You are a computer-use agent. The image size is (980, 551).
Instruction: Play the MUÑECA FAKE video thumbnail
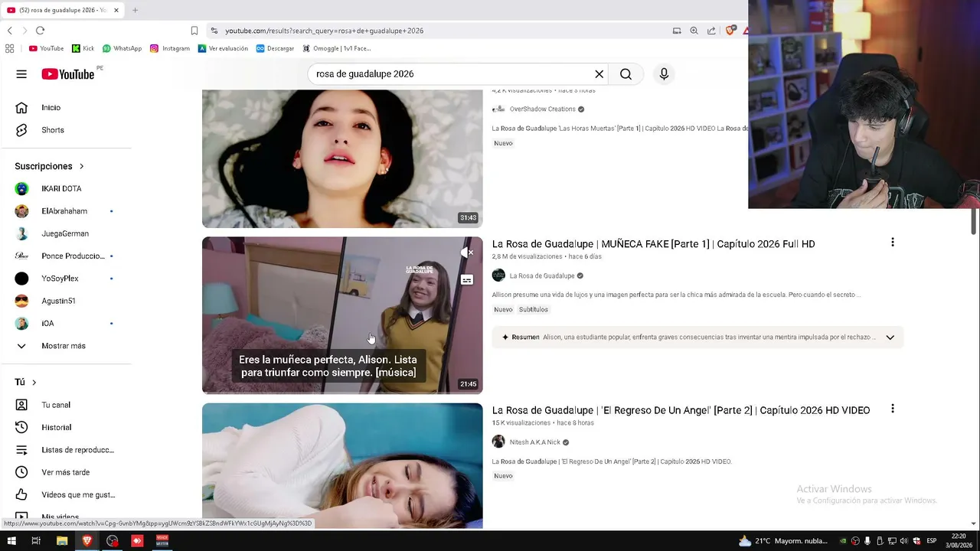click(342, 315)
